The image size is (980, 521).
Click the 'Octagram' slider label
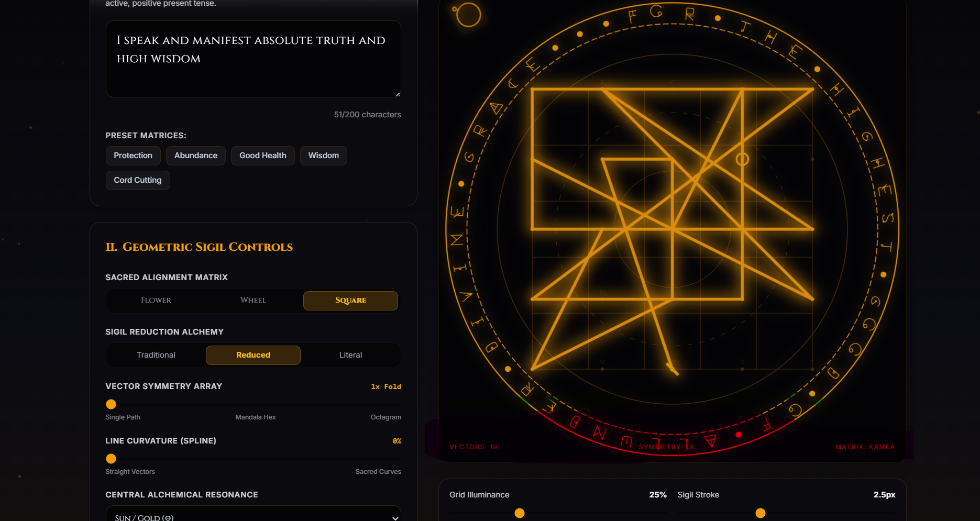(386, 417)
